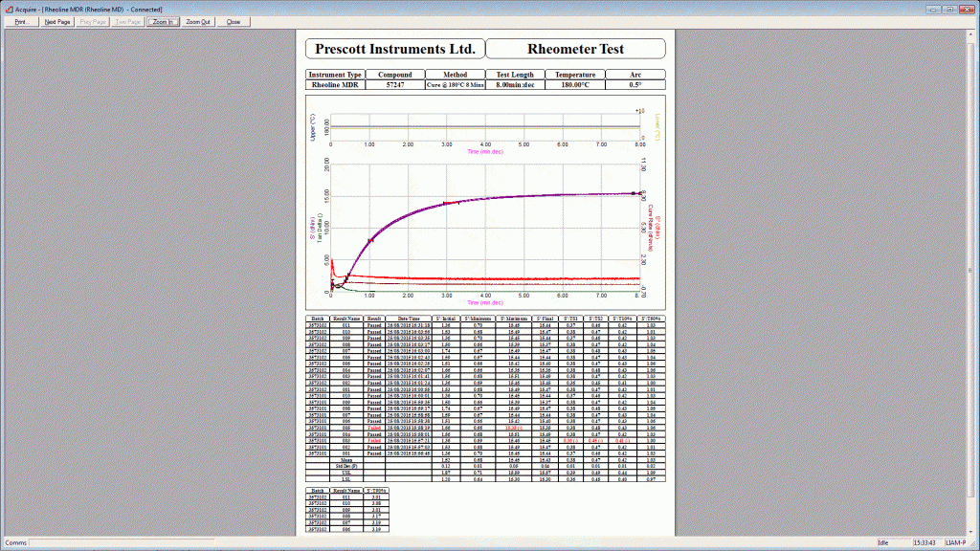The width and height of the screenshot is (980, 551).
Task: Select the failed row for result 003
Action: click(402, 438)
